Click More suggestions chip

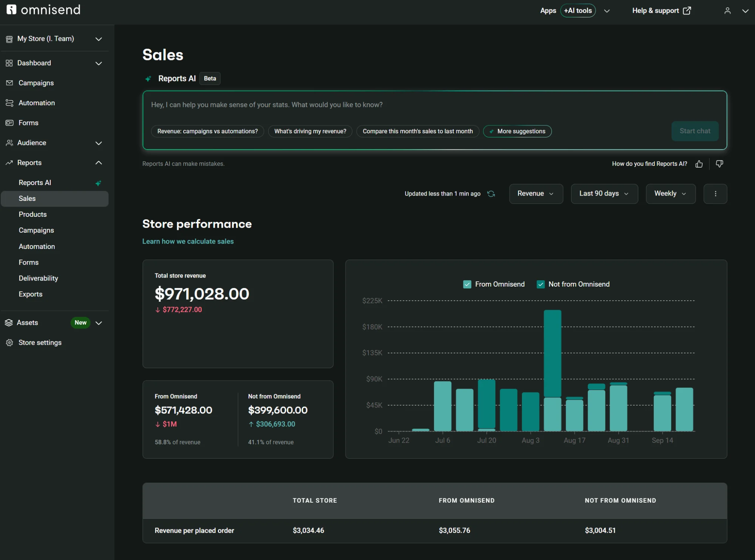tap(517, 131)
